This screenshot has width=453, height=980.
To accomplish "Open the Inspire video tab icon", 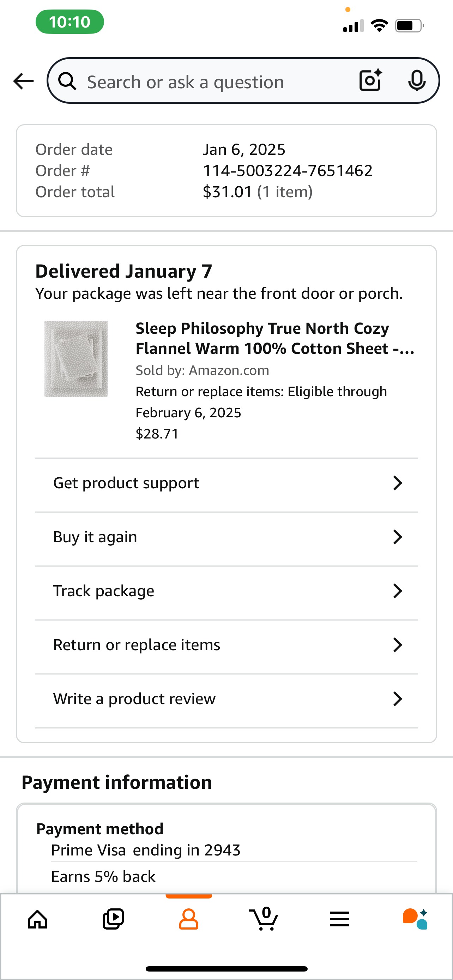I will [x=113, y=919].
